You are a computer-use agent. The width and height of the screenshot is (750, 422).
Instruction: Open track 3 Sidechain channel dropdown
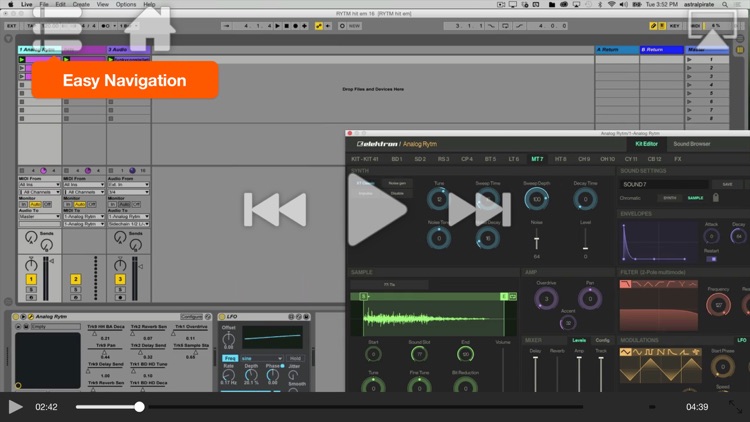pyautogui.click(x=128, y=224)
